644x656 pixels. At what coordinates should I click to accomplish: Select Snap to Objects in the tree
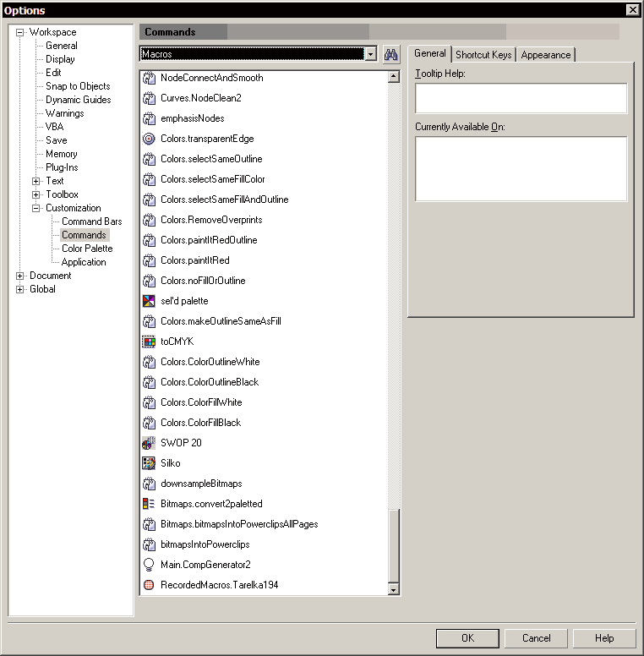tap(78, 86)
